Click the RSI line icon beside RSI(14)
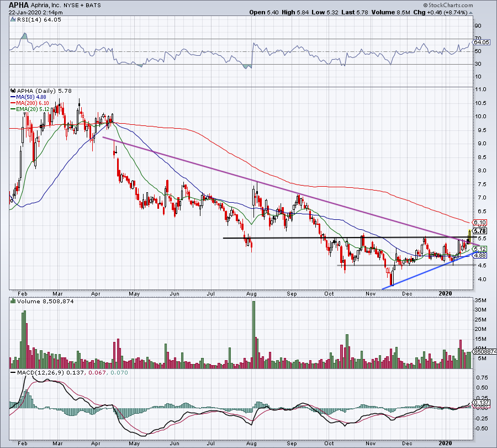497x448 pixels. click(x=13, y=20)
